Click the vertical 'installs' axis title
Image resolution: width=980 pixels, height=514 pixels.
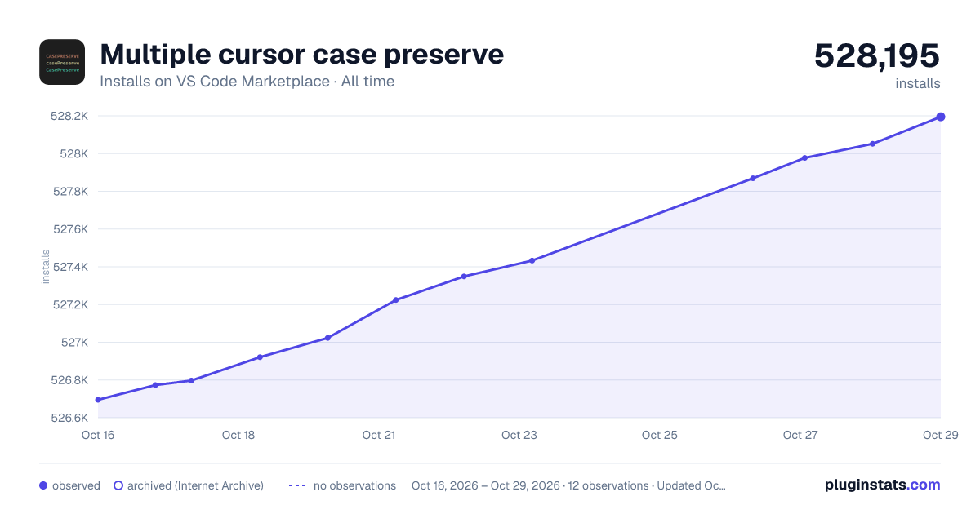[x=46, y=267]
